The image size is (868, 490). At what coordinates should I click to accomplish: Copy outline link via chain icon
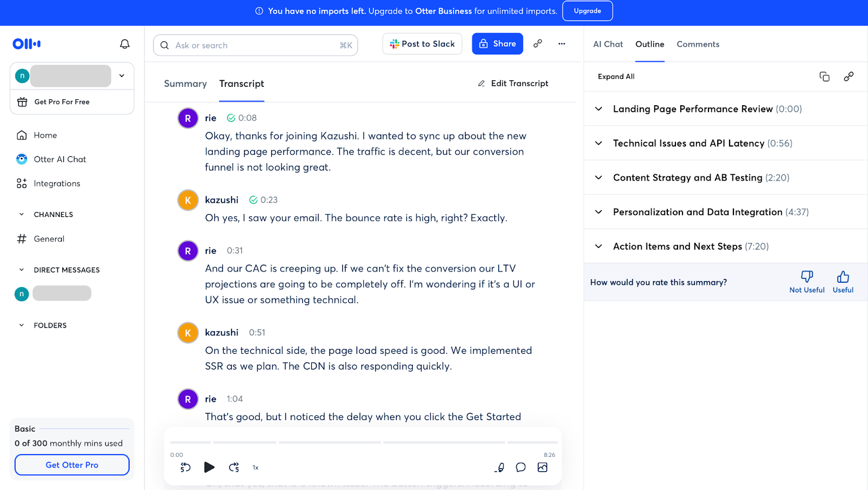pos(848,77)
